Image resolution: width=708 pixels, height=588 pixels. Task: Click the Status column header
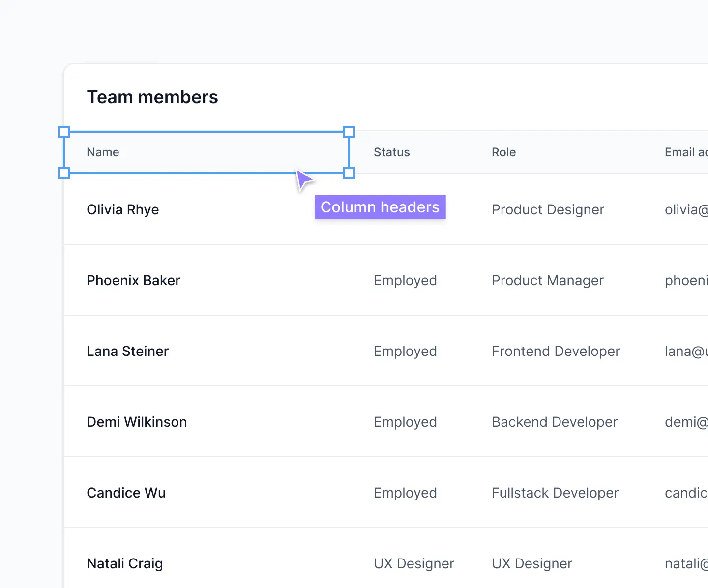[x=391, y=152]
